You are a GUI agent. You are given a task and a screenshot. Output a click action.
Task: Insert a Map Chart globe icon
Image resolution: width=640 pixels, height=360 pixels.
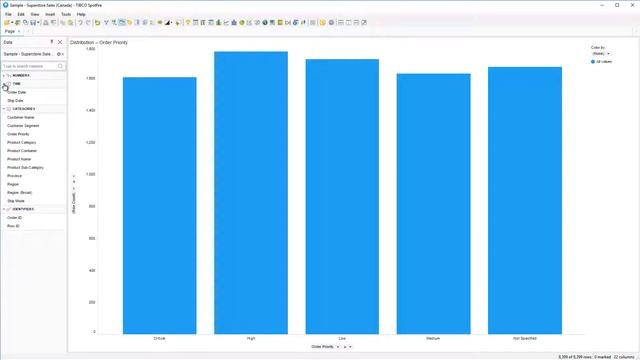[x=265, y=22]
